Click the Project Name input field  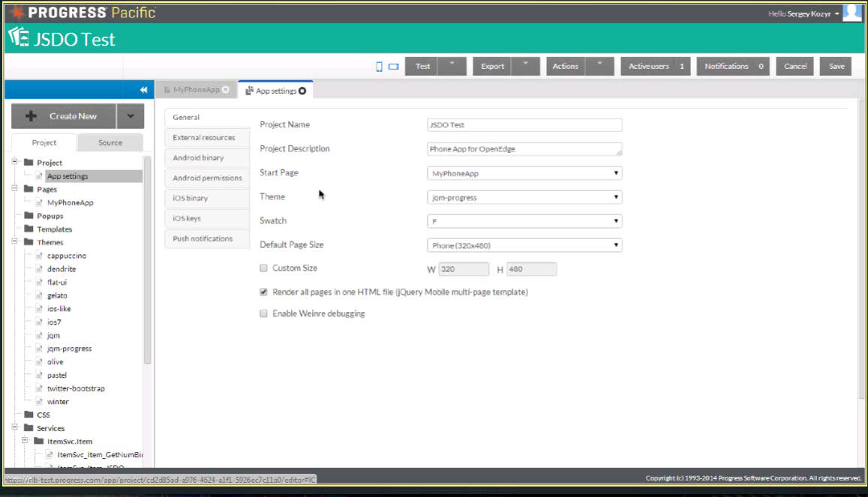coord(524,125)
